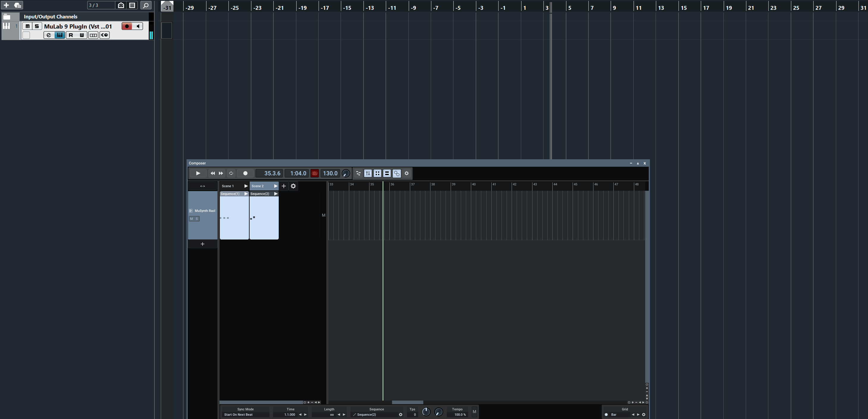This screenshot has height=419, width=868.
Task: Click the <-> toggle button above track
Action: coord(203,186)
